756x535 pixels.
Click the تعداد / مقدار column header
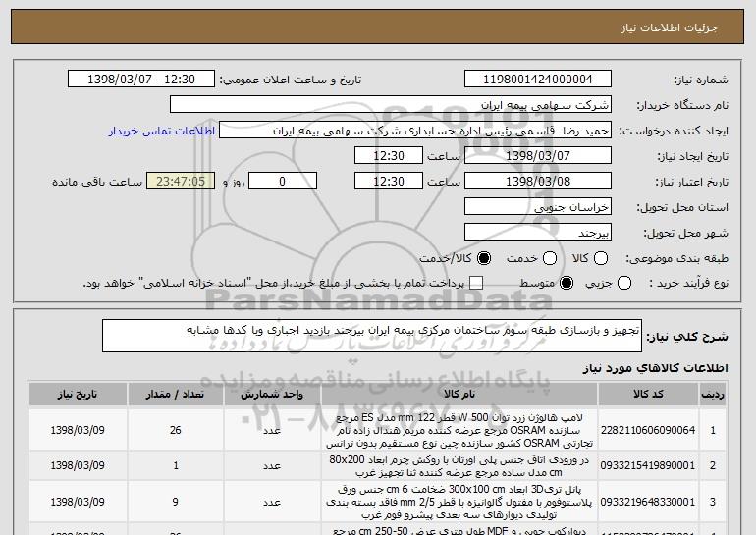pyautogui.click(x=175, y=395)
